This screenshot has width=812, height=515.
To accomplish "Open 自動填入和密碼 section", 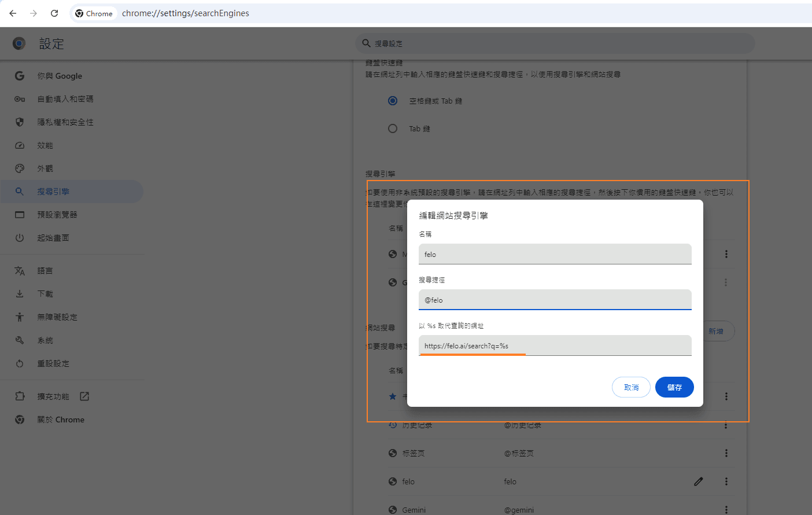I will pos(72,99).
